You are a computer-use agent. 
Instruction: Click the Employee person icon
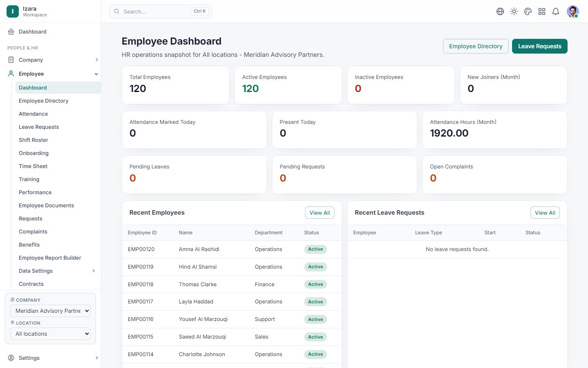click(11, 74)
